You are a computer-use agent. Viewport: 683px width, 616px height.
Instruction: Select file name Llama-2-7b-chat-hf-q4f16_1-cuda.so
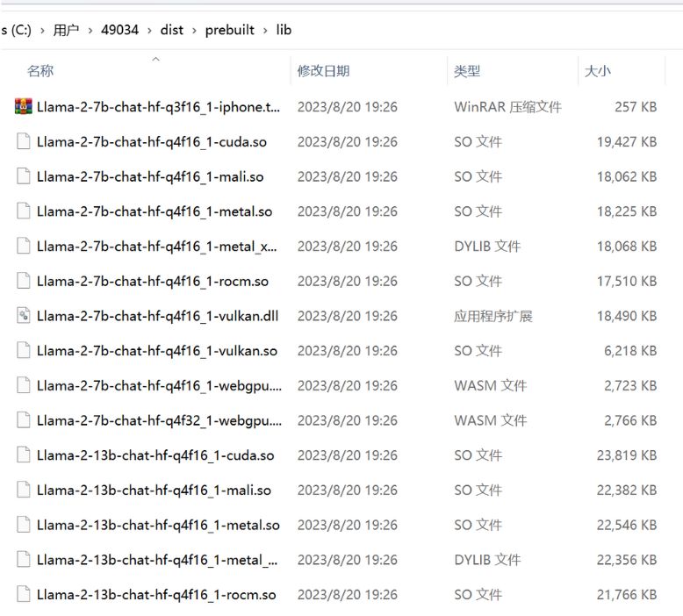pos(152,142)
